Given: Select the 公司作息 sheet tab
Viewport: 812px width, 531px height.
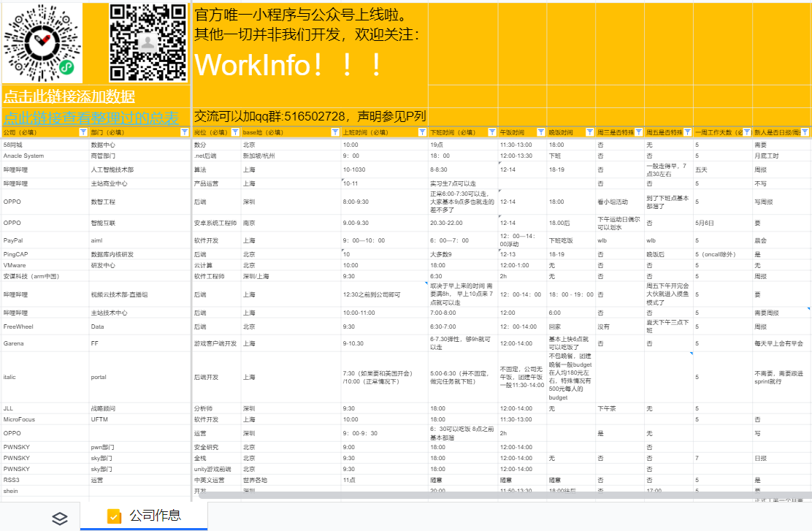Looking at the screenshot, I should coord(144,516).
